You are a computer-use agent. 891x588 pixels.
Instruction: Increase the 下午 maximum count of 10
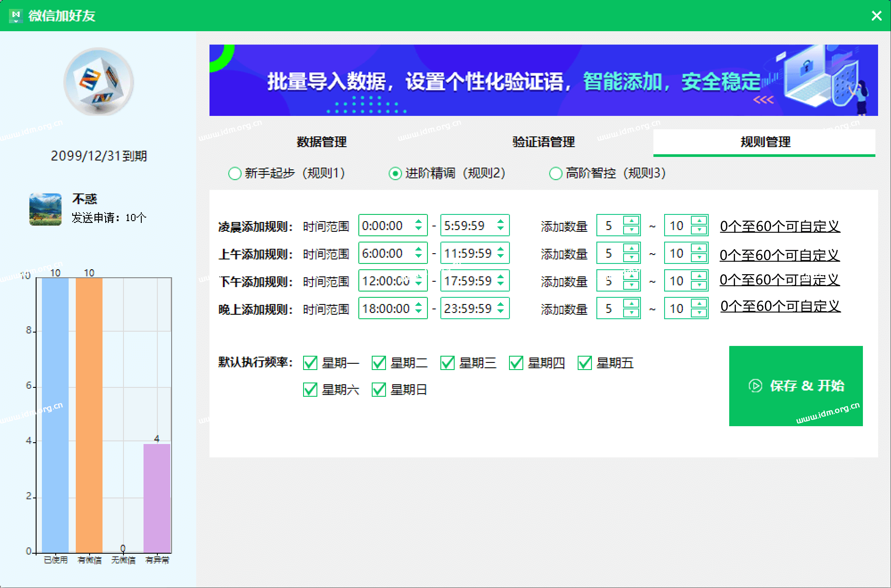[x=699, y=276]
